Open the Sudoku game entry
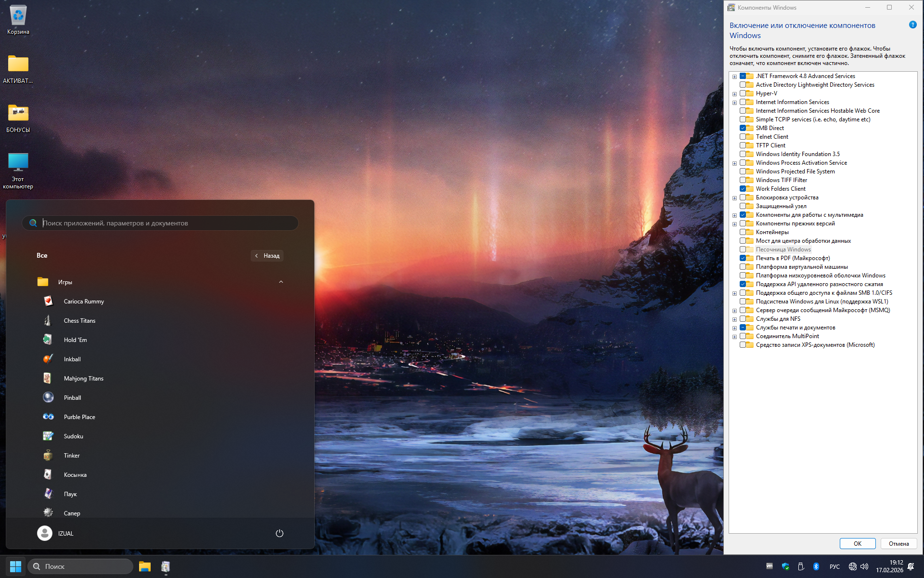This screenshot has width=924, height=578. (73, 436)
